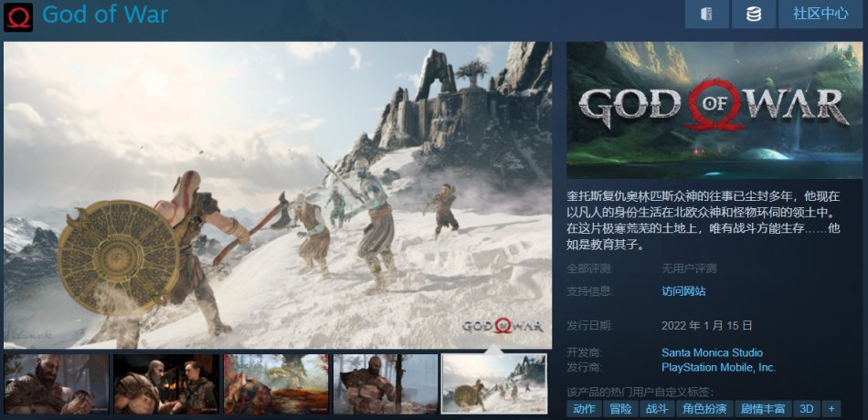Image resolution: width=868 pixels, height=420 pixels.
Task: Click the main snowy battle screenshot
Action: coord(278,195)
